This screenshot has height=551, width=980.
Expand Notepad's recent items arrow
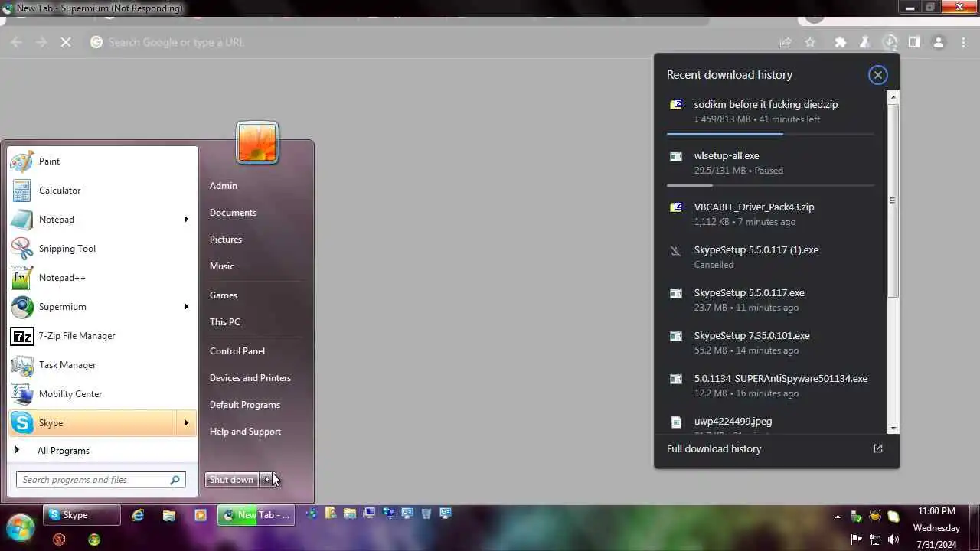tap(186, 220)
